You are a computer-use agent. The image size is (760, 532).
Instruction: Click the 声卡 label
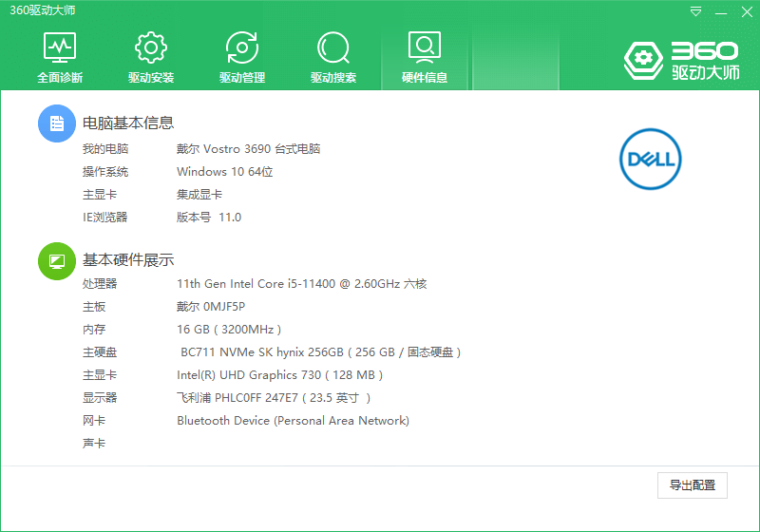[94, 444]
